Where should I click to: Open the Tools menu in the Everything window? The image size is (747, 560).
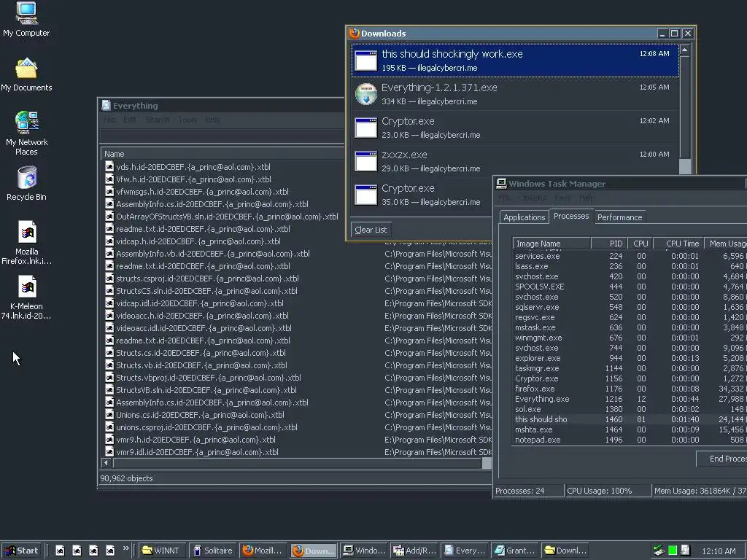click(187, 120)
